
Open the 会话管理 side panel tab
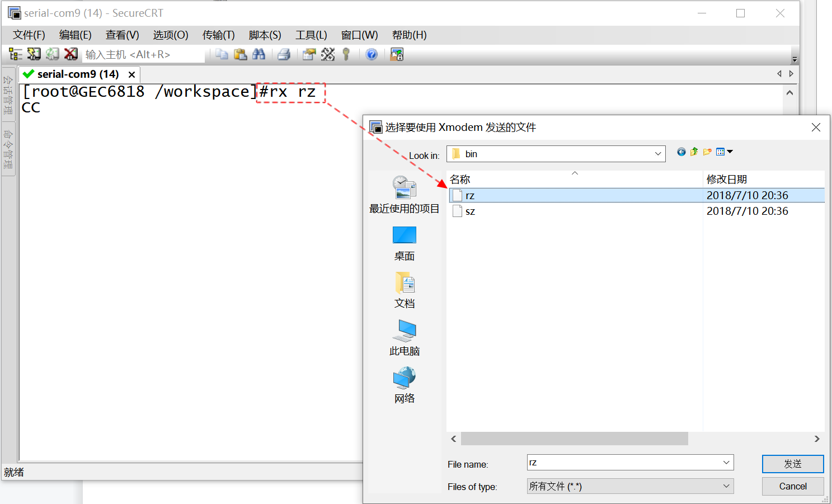click(x=8, y=95)
